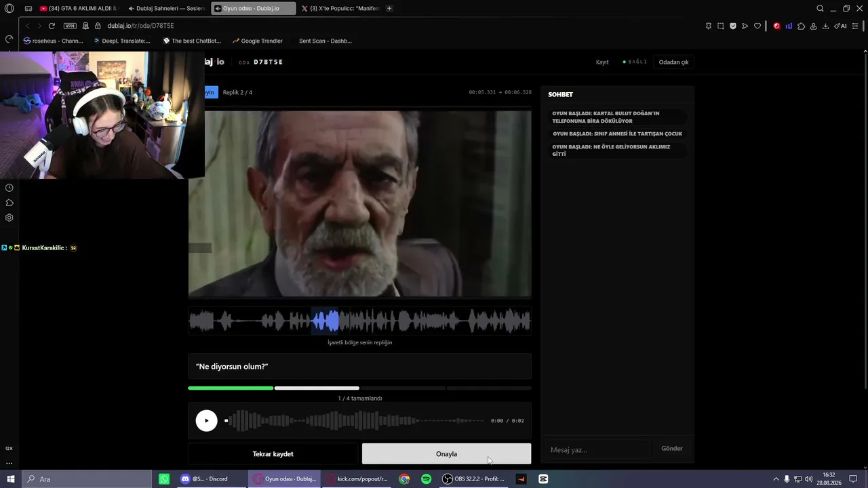Switch to OBS 32.2.2 in the taskbar

coord(474,479)
